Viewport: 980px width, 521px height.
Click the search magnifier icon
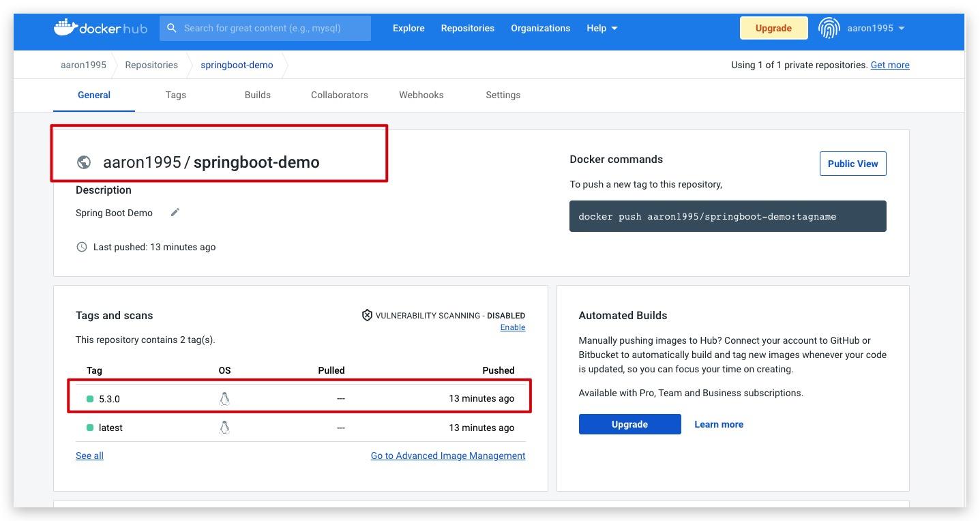(x=172, y=28)
